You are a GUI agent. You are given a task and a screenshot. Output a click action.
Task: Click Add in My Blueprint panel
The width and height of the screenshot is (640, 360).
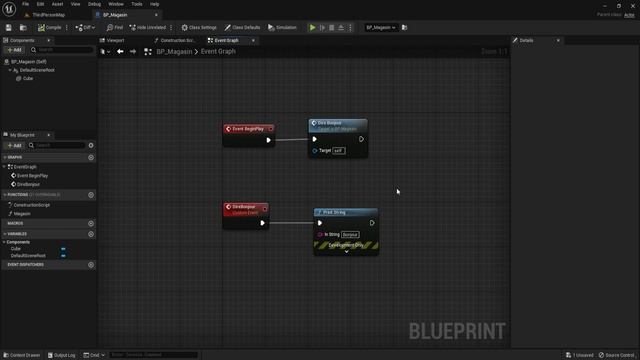14,145
